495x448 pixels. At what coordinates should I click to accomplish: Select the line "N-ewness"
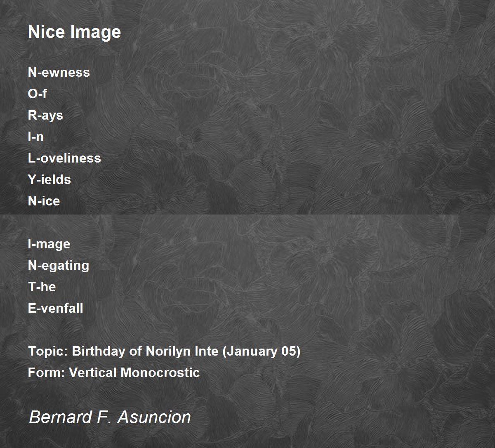[x=59, y=72]
